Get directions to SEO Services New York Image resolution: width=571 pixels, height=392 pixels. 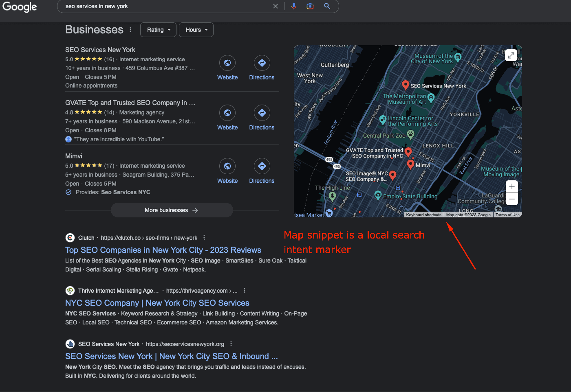click(262, 68)
